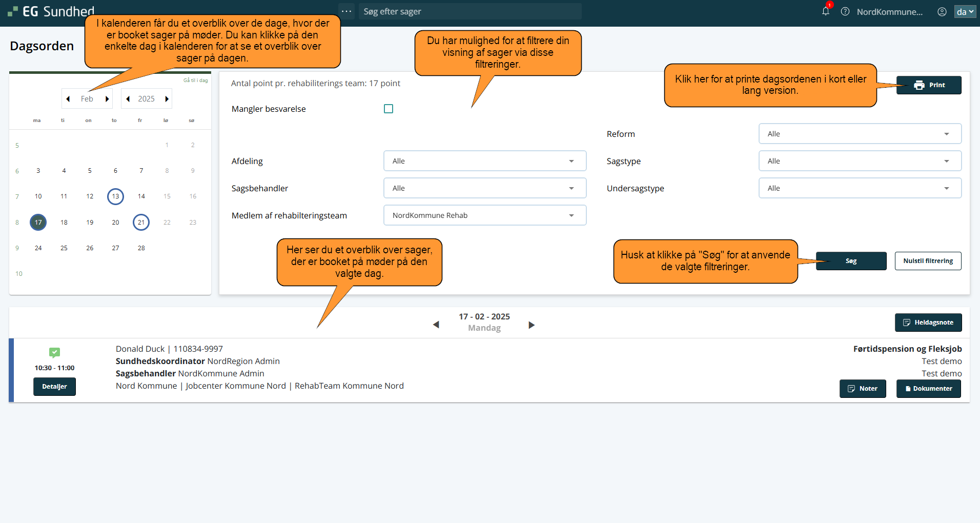Click Nulstil filtrering button
The height and width of the screenshot is (523, 980).
tap(928, 261)
